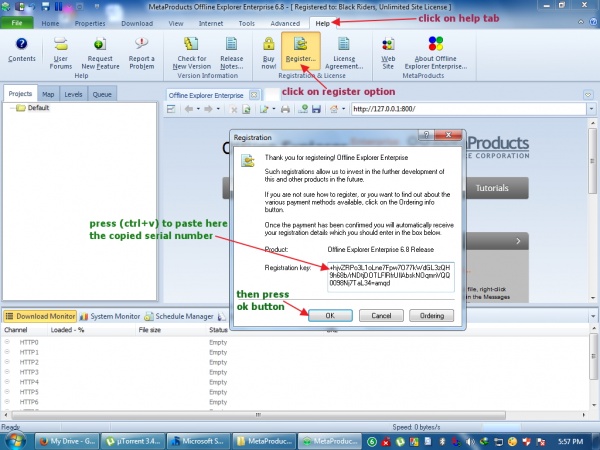This screenshot has width=600, height=450.
Task: Close the Offline Explorer Enterprise browser tab
Action: click(x=254, y=95)
